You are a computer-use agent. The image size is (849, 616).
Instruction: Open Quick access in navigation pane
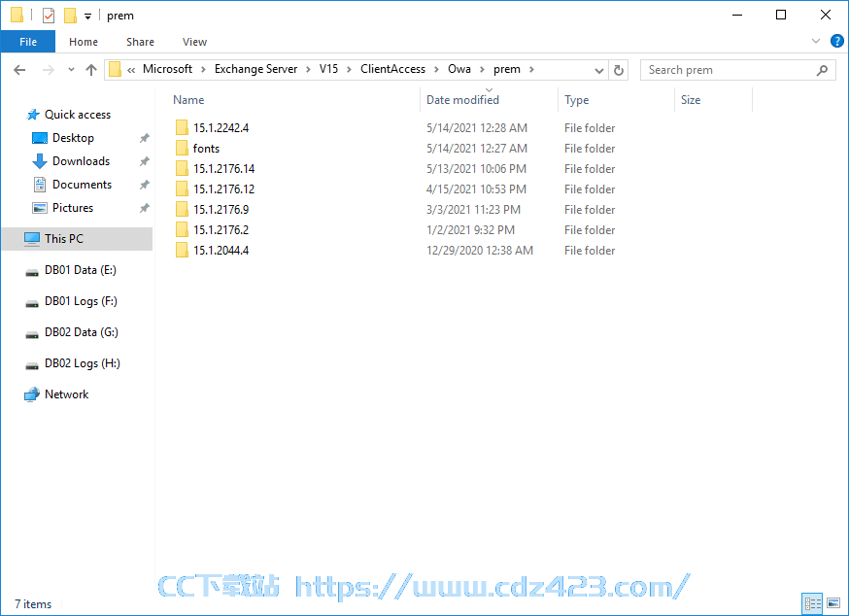click(78, 115)
